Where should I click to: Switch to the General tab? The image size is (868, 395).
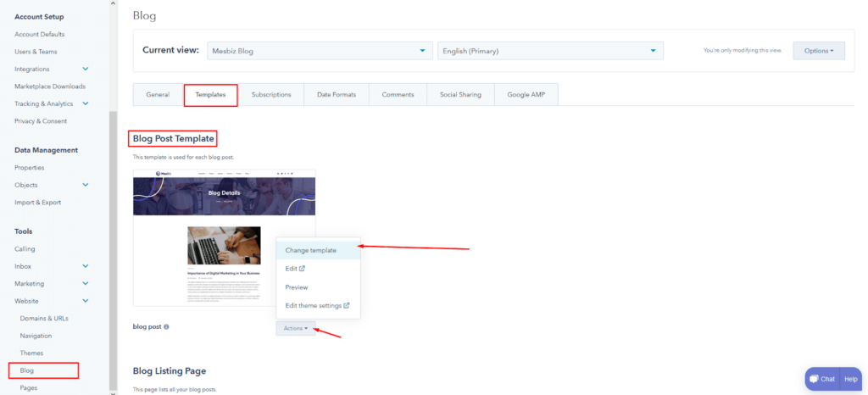click(158, 95)
